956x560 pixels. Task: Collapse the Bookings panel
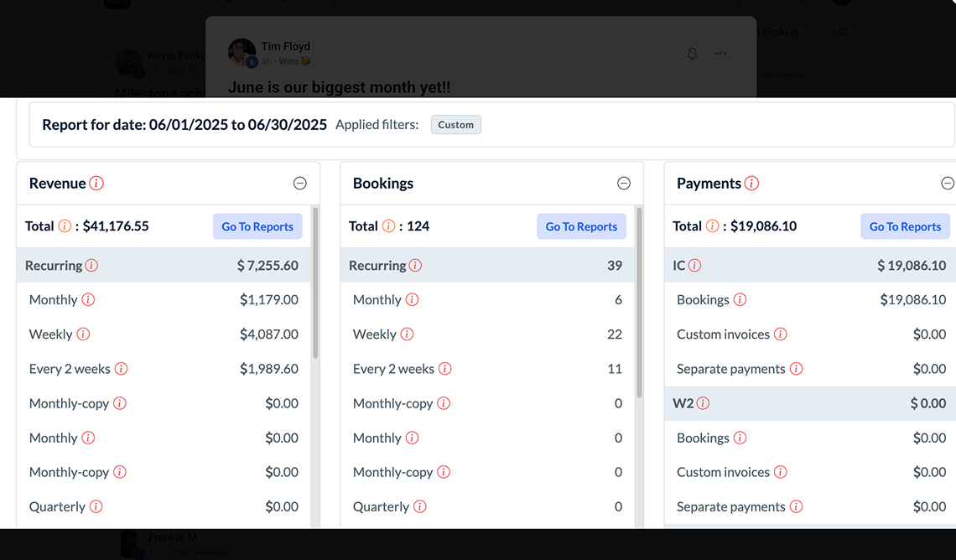tap(623, 184)
